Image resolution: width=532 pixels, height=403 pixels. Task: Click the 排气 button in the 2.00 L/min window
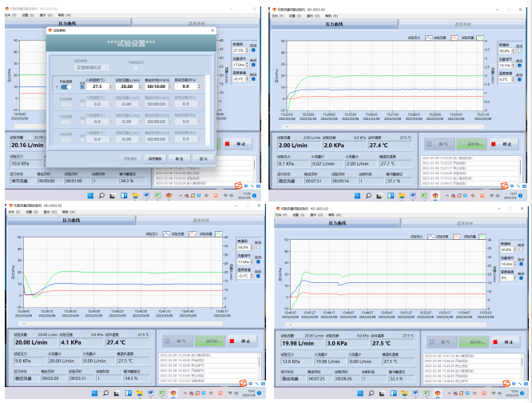439,144
